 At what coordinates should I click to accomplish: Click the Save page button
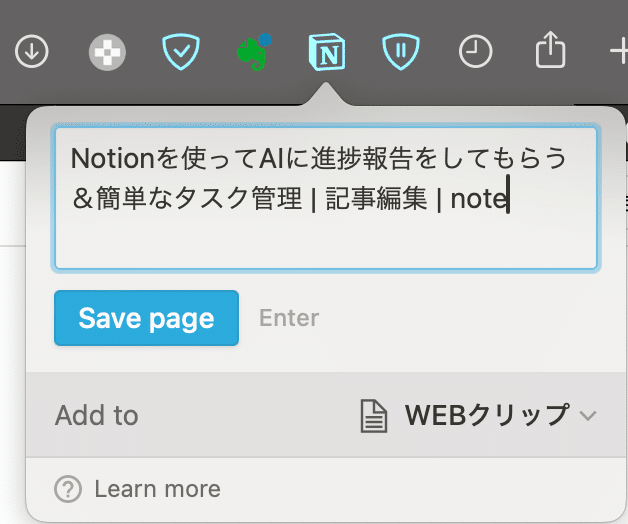tap(147, 318)
